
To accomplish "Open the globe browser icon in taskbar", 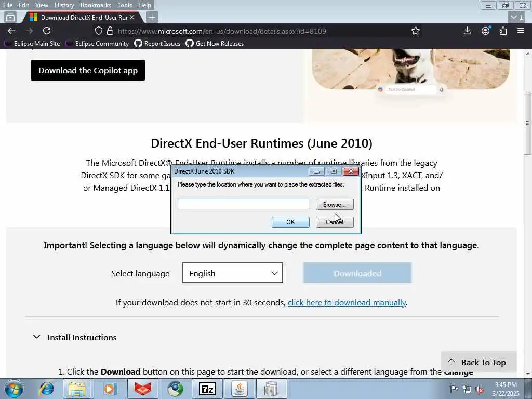I will (x=175, y=389).
